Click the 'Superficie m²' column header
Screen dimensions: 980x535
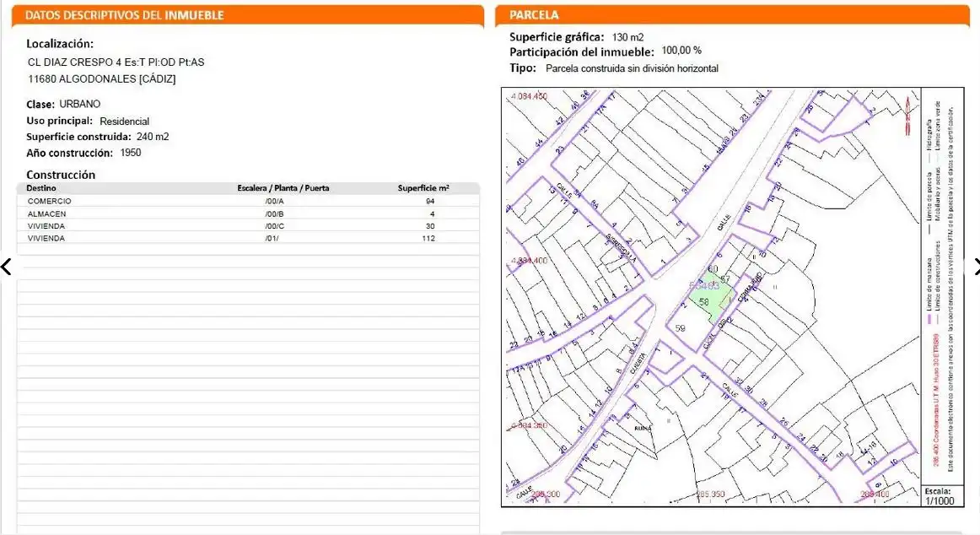tap(423, 188)
